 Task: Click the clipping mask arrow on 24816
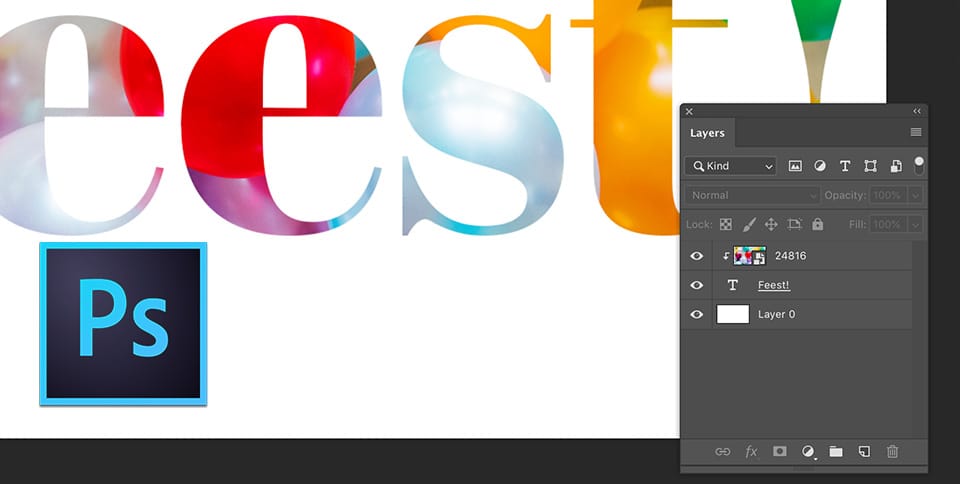[726, 256]
